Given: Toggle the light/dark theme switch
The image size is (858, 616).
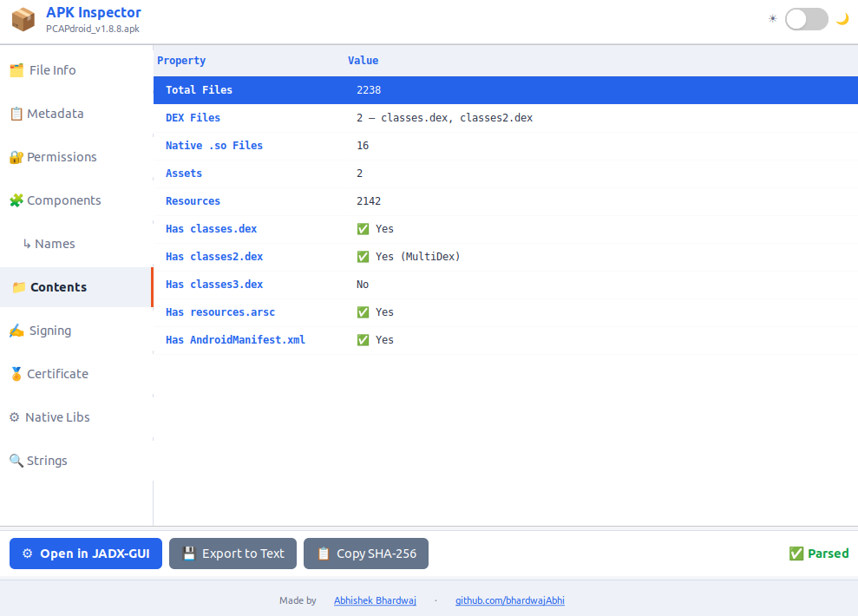Looking at the screenshot, I should 807,19.
